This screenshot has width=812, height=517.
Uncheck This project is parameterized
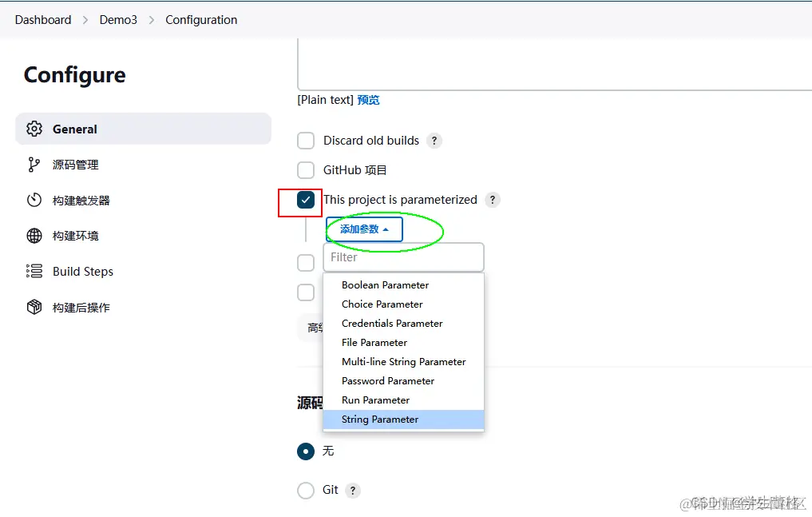306,200
